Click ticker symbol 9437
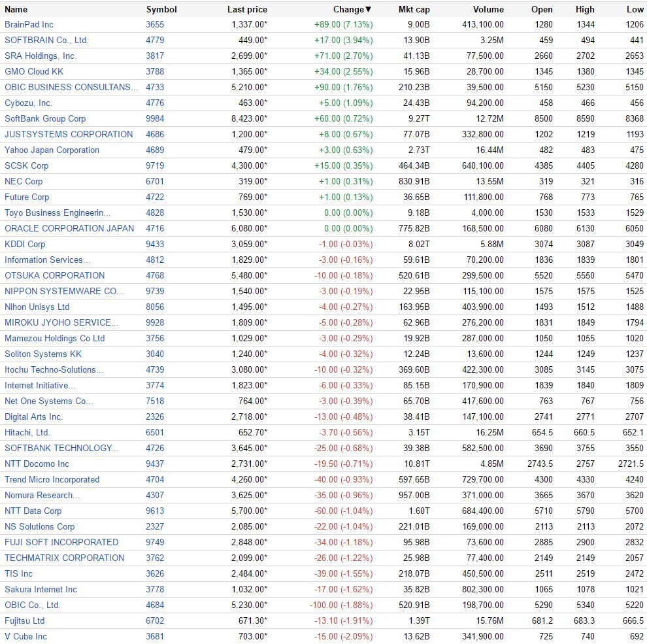The width and height of the screenshot is (647, 644). [155, 464]
